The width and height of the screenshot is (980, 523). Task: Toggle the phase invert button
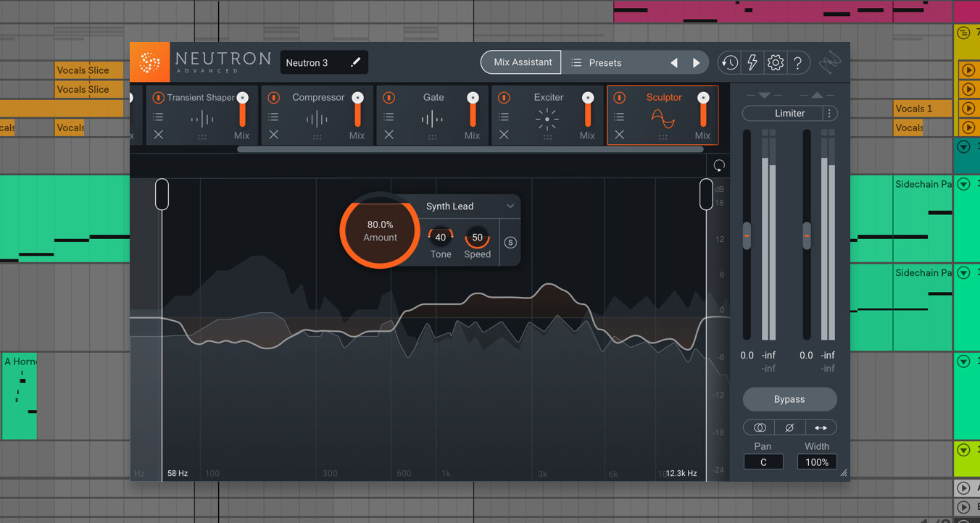pyautogui.click(x=789, y=427)
